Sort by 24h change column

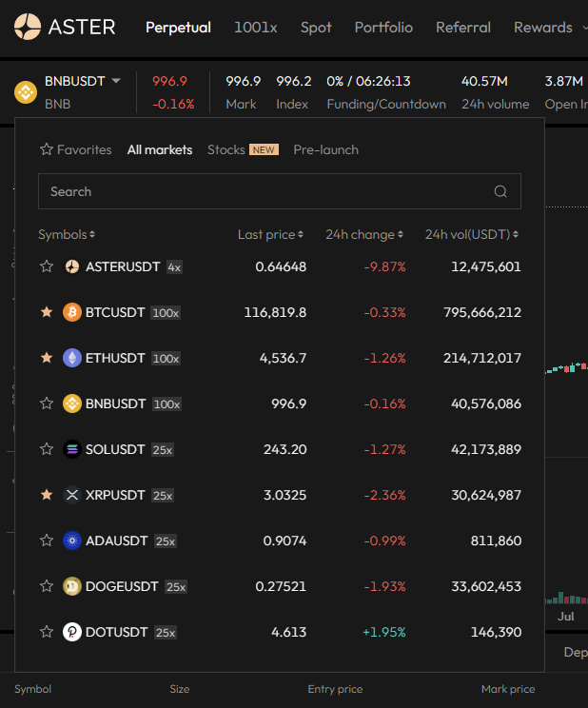[364, 234]
